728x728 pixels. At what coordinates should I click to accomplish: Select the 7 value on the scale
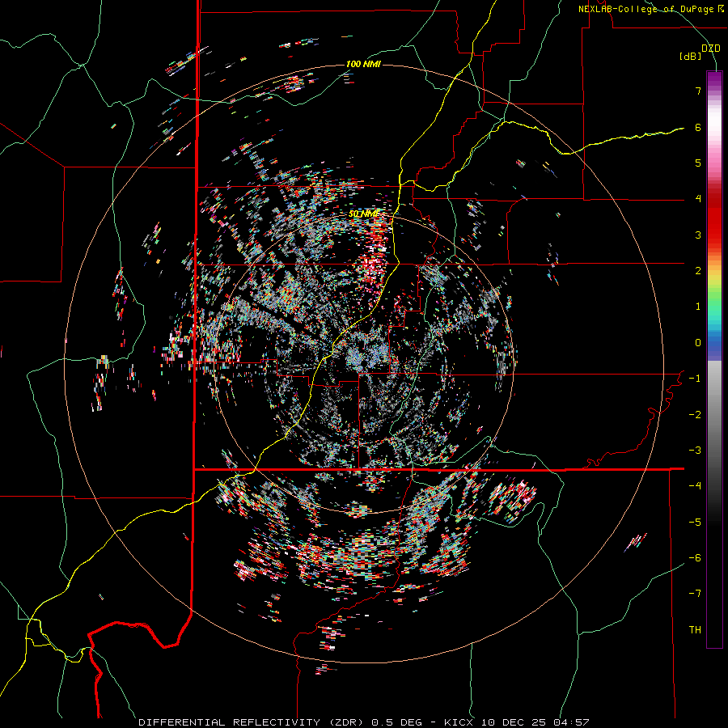coord(698,91)
